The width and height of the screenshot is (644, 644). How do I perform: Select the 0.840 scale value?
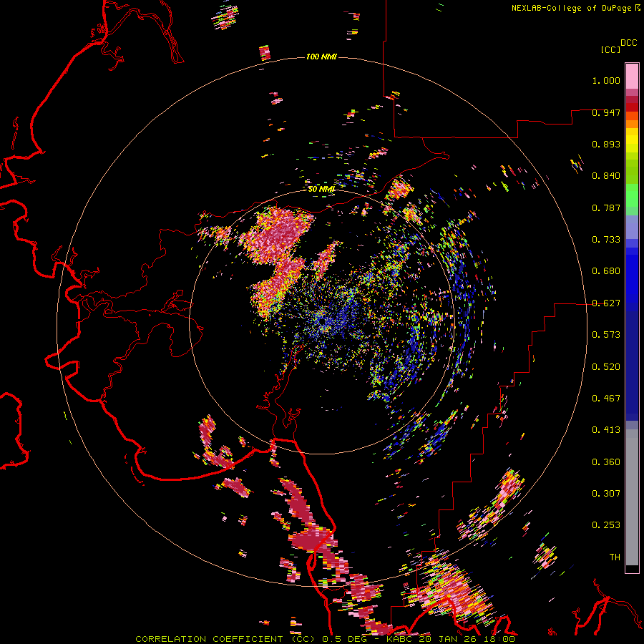[606, 176]
